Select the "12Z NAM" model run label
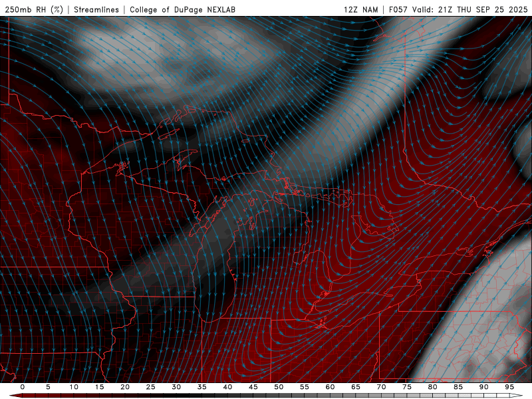The width and height of the screenshot is (532, 399). (360, 9)
